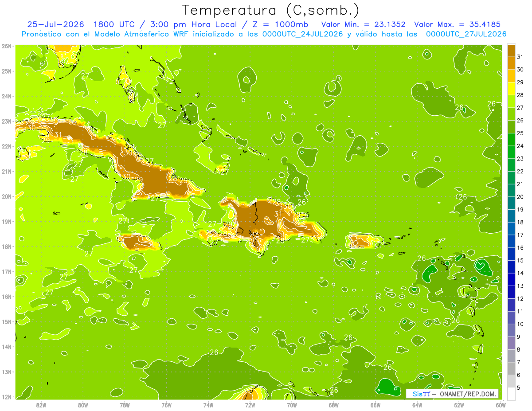
Task: Click the "26N" latitude axis label
Action: point(7,46)
